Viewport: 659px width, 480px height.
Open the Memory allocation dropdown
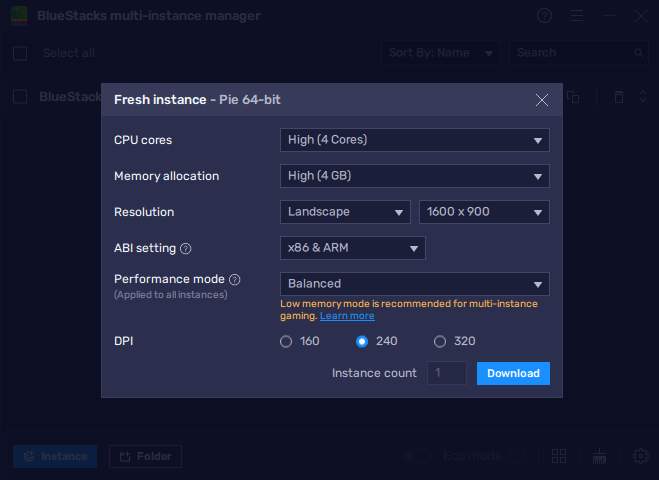click(x=415, y=176)
